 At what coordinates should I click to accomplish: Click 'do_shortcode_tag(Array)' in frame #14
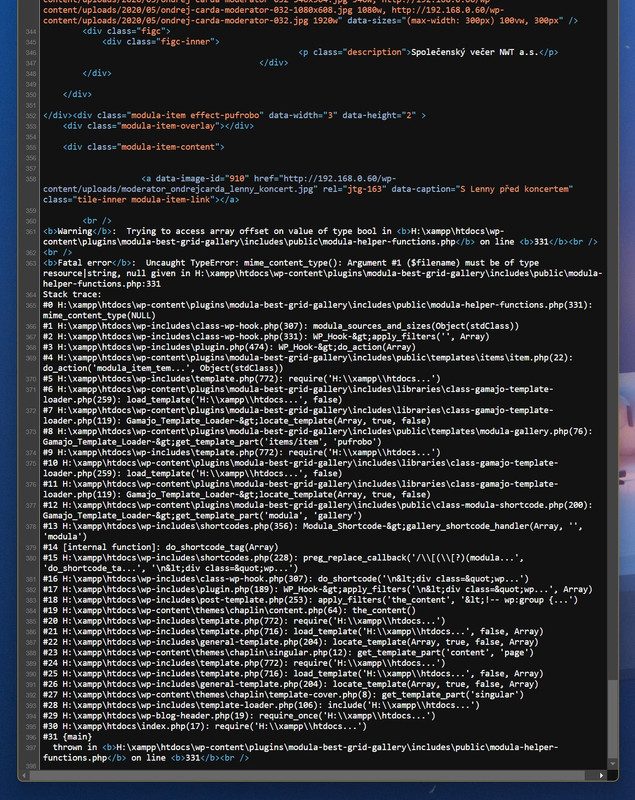click(x=222, y=547)
